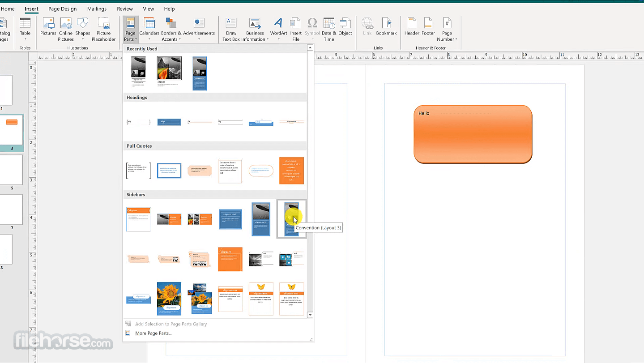Select Convention (Layout 3) sidebar thumbnail
Image resolution: width=644 pixels, height=363 pixels.
point(291,219)
